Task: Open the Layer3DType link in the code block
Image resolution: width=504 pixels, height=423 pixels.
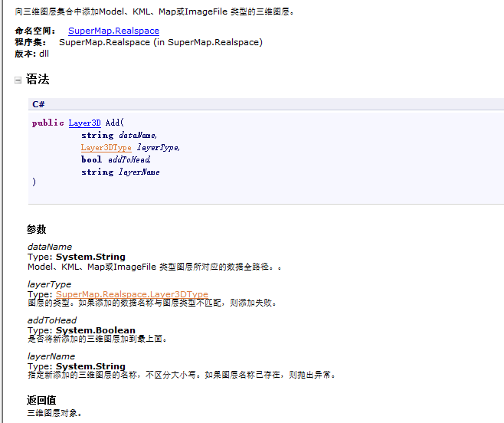Action: point(106,147)
